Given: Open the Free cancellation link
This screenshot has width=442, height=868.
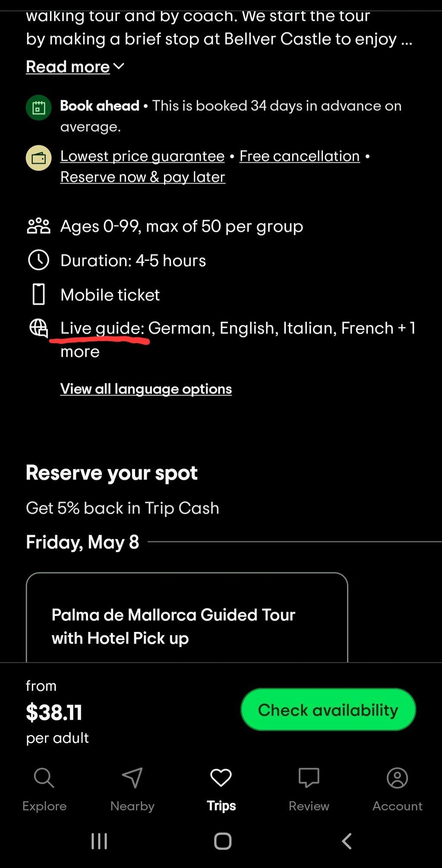Looking at the screenshot, I should click(300, 156).
